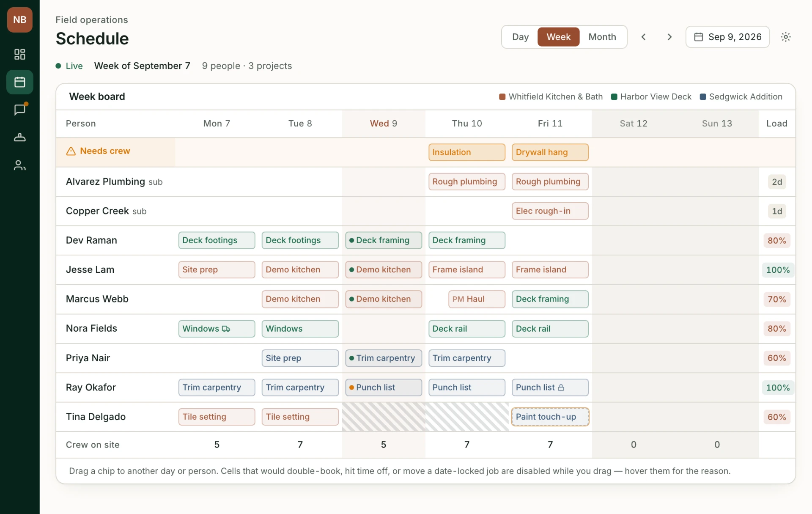This screenshot has width=812, height=514.
Task: Toggle light theme sun icon
Action: [786, 37]
